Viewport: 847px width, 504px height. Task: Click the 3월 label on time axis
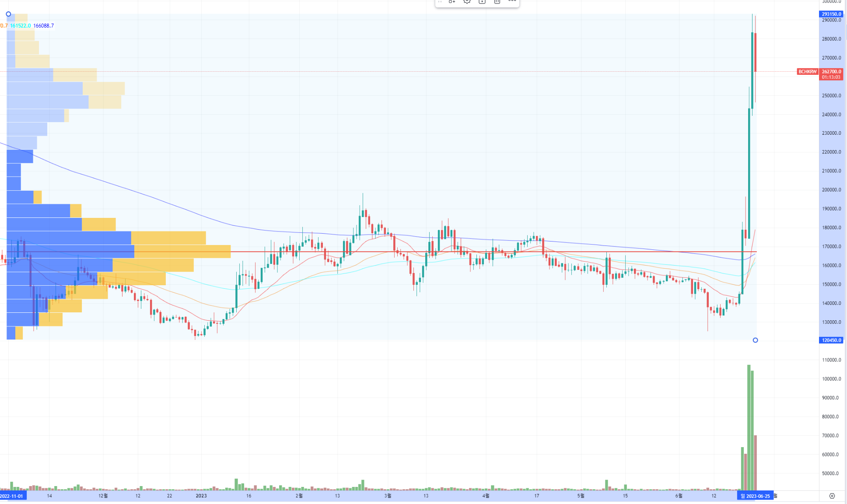(388, 496)
